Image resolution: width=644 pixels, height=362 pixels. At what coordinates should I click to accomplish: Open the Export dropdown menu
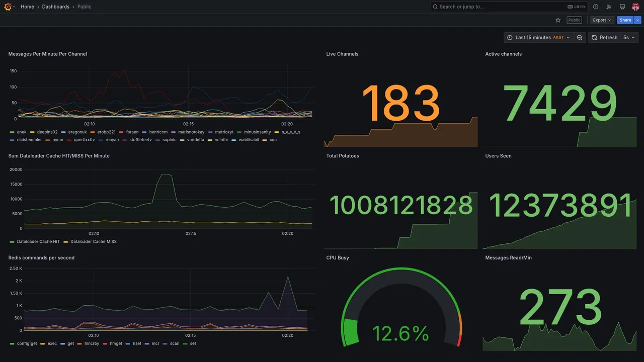[x=602, y=20]
